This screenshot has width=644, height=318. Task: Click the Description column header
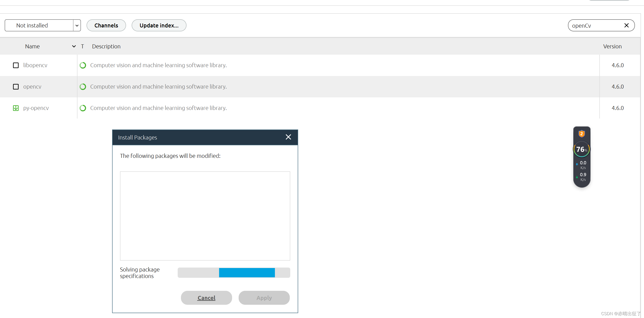coord(106,46)
